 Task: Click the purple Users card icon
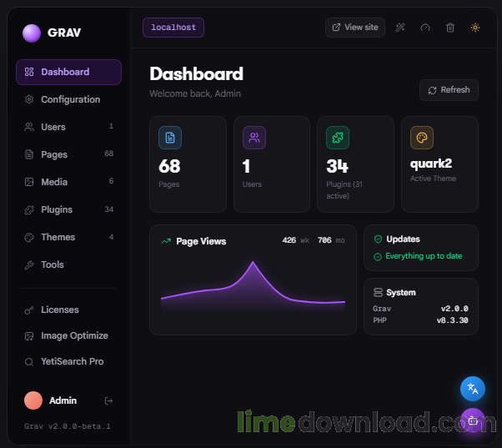tap(254, 138)
